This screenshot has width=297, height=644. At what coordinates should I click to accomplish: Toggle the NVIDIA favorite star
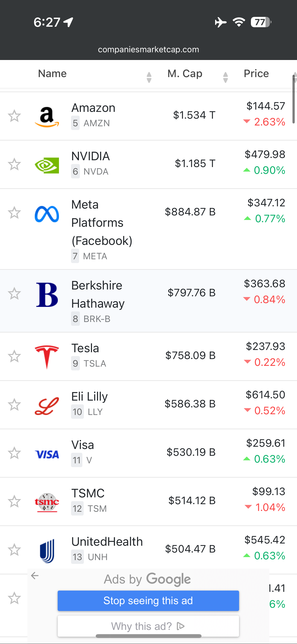click(14, 165)
